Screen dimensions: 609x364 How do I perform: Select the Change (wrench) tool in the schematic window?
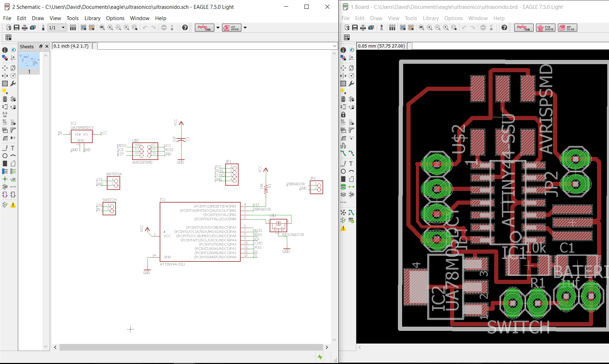[x=13, y=84]
